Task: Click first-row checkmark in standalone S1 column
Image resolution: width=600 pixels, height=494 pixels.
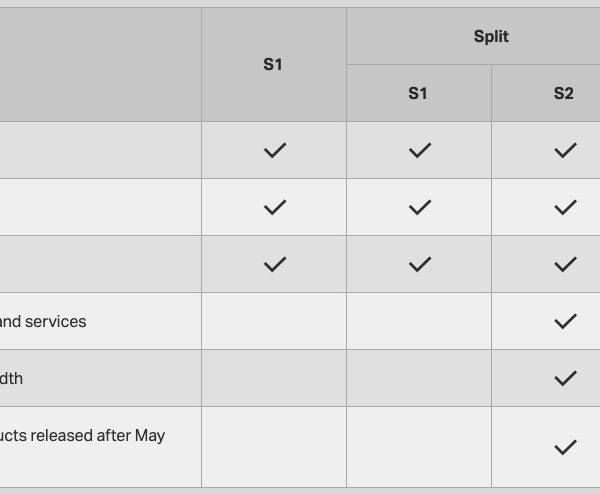Action: 274,151
